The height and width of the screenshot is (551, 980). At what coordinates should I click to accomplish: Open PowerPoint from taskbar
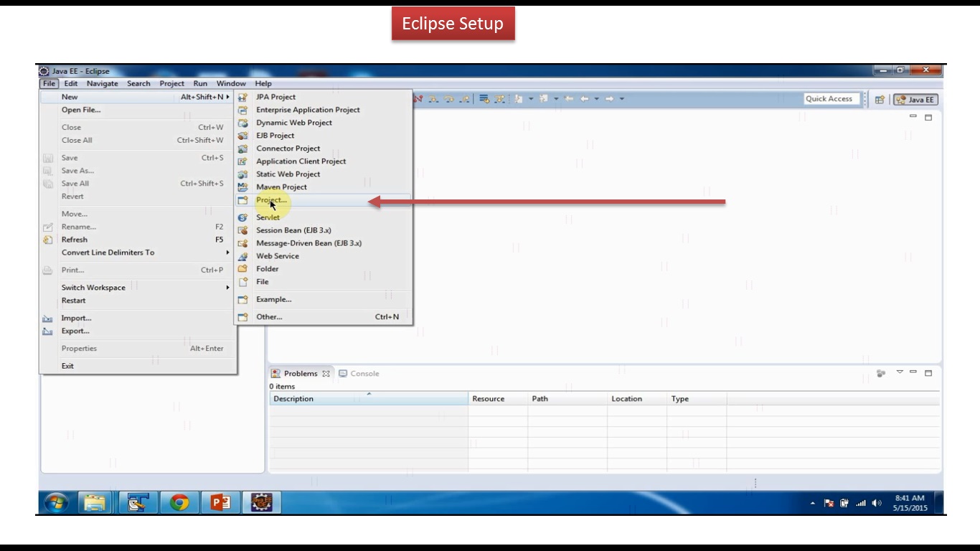coord(221,504)
